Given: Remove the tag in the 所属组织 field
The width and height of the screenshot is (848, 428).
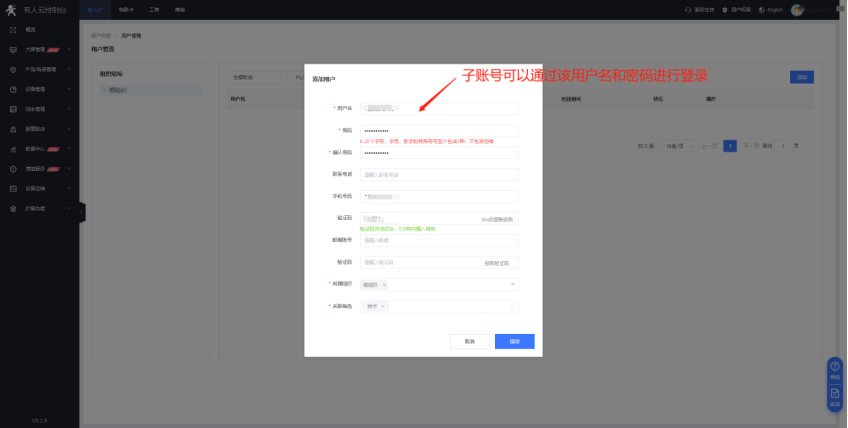Looking at the screenshot, I should (x=384, y=284).
